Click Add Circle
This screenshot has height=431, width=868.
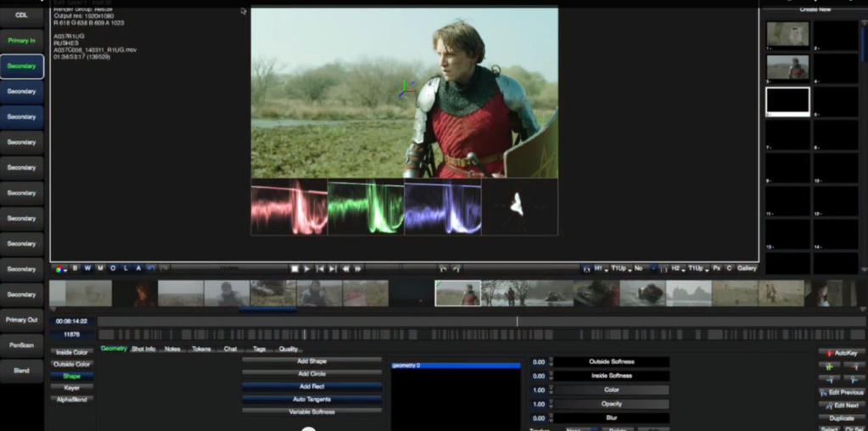[x=311, y=374]
